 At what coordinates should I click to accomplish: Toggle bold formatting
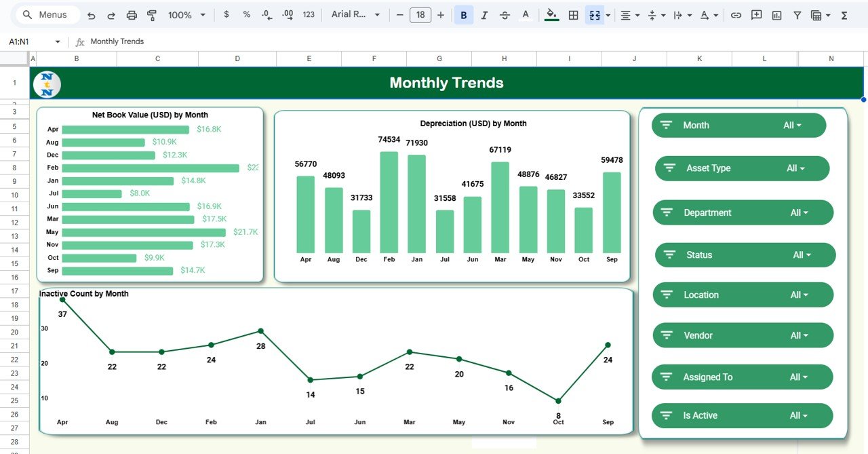pos(463,14)
